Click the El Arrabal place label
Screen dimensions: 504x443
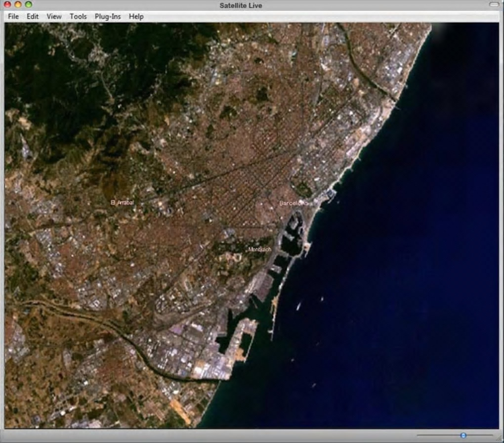(x=123, y=202)
